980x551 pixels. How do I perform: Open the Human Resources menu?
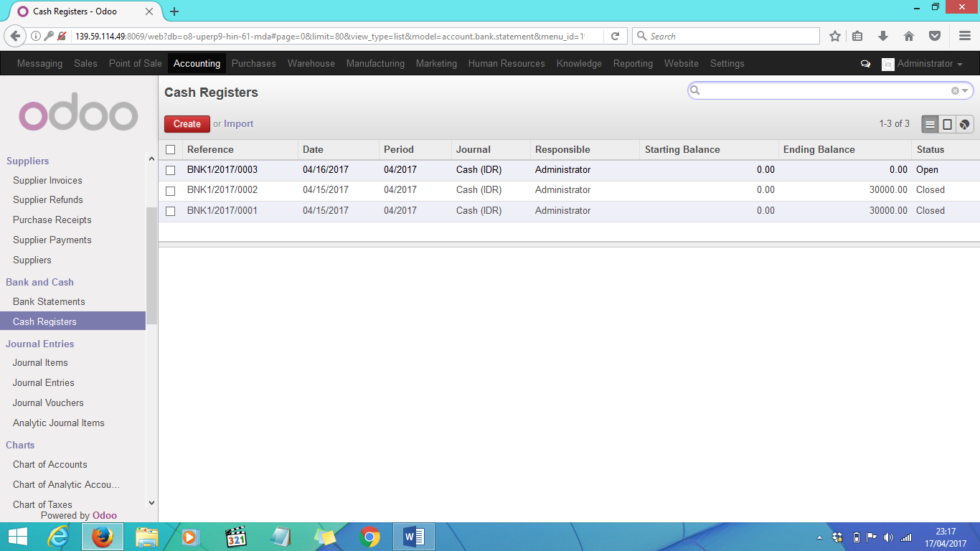(507, 63)
